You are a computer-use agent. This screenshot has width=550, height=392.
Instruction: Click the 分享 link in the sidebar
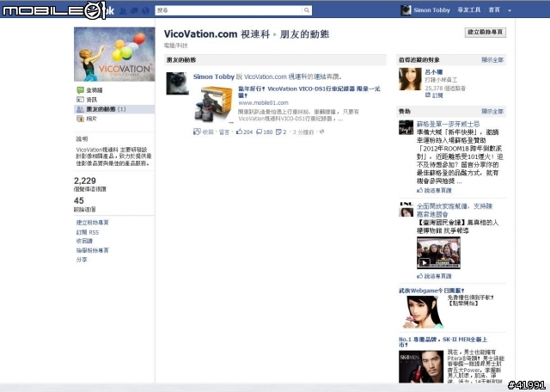82,260
